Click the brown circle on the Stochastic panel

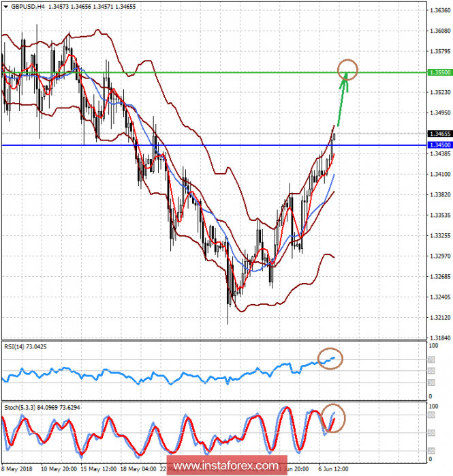click(x=333, y=418)
